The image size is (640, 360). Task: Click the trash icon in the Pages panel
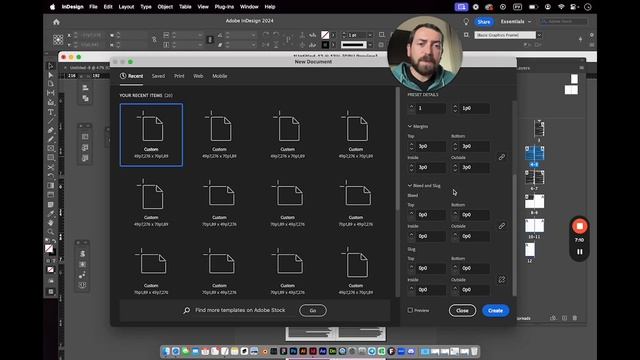[575, 318]
